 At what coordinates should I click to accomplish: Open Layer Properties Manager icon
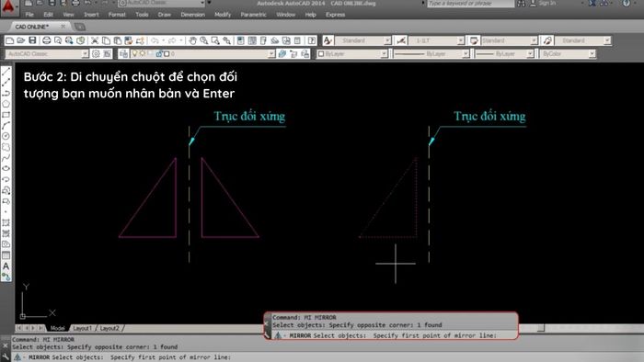[x=123, y=53]
